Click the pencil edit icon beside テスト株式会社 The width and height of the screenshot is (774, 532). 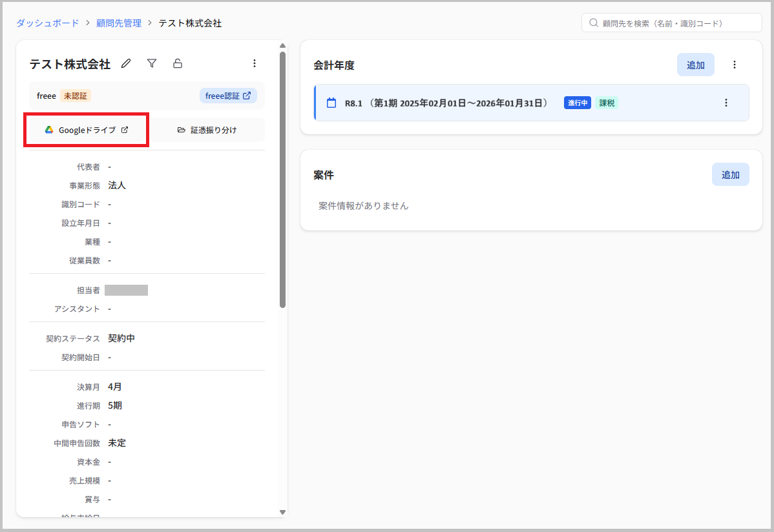coord(127,64)
